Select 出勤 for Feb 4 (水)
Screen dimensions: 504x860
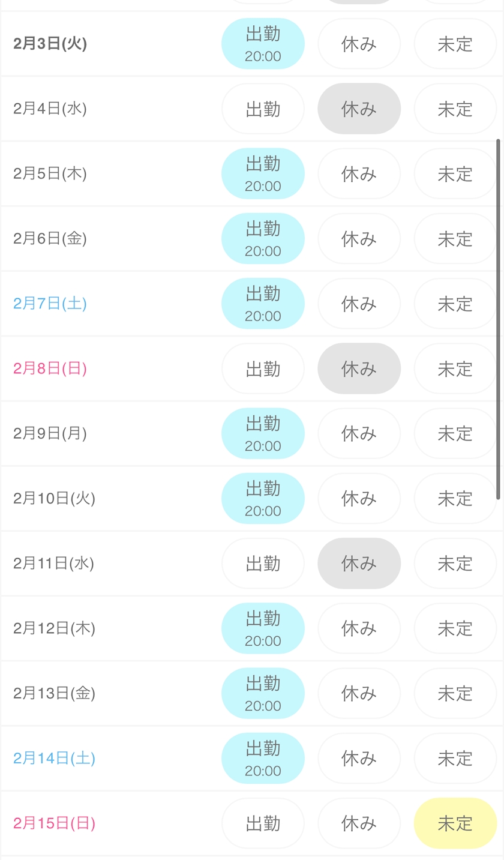tap(263, 109)
